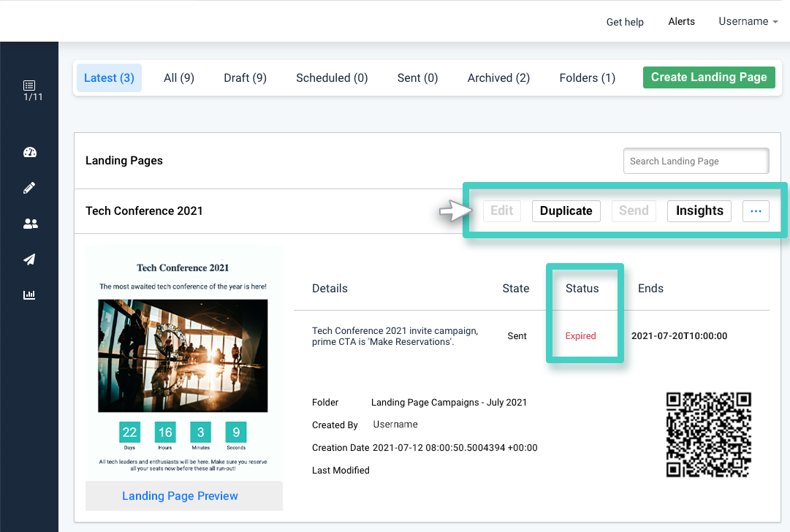Click the creation date 2021-07-12 value
The width and height of the screenshot is (790, 532).
[x=455, y=447]
